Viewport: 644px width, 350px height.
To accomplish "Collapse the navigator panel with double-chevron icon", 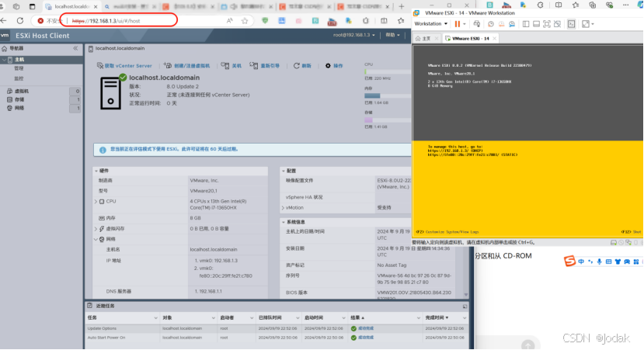I will point(75,48).
